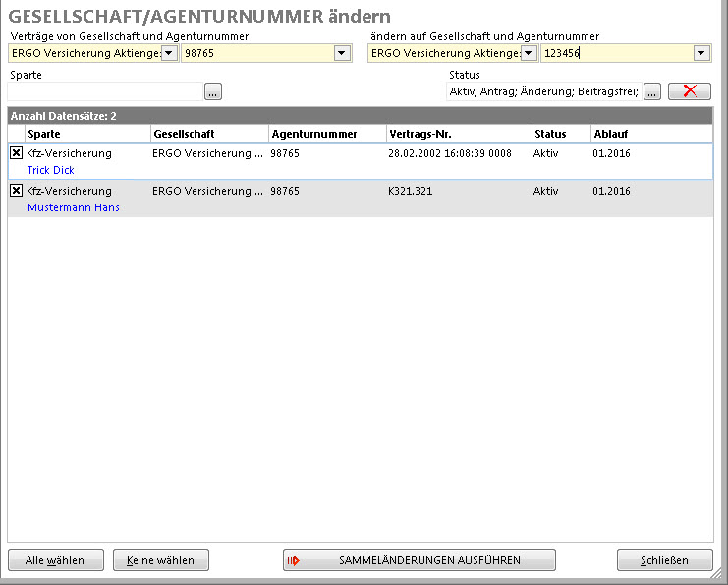728x585 pixels.
Task: Expand the target Gesellschaft dropdown
Action: [529, 53]
